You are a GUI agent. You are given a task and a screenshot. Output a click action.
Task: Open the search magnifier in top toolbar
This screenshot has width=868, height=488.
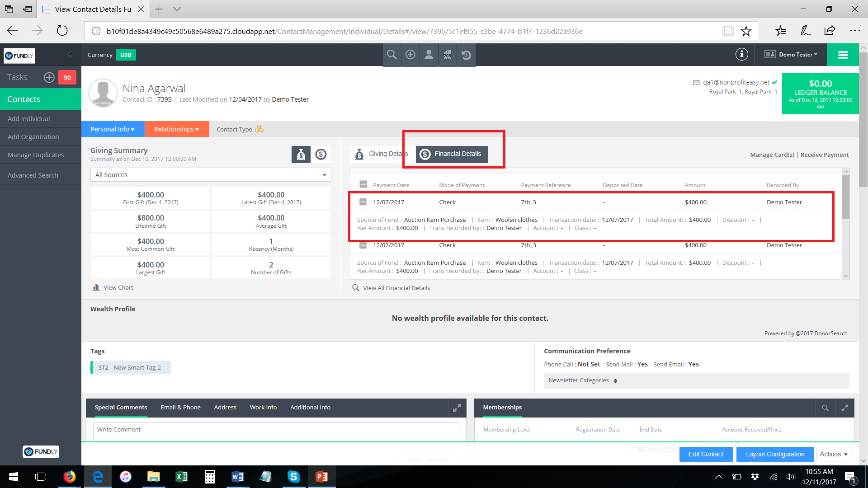(x=392, y=55)
